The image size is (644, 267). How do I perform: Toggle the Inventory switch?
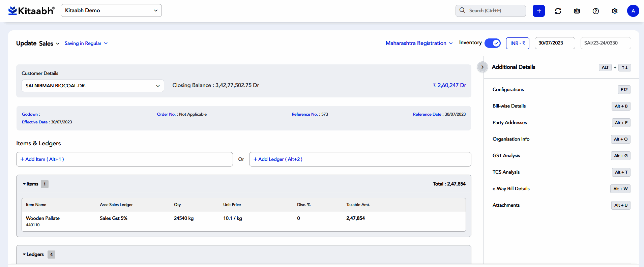coord(492,43)
